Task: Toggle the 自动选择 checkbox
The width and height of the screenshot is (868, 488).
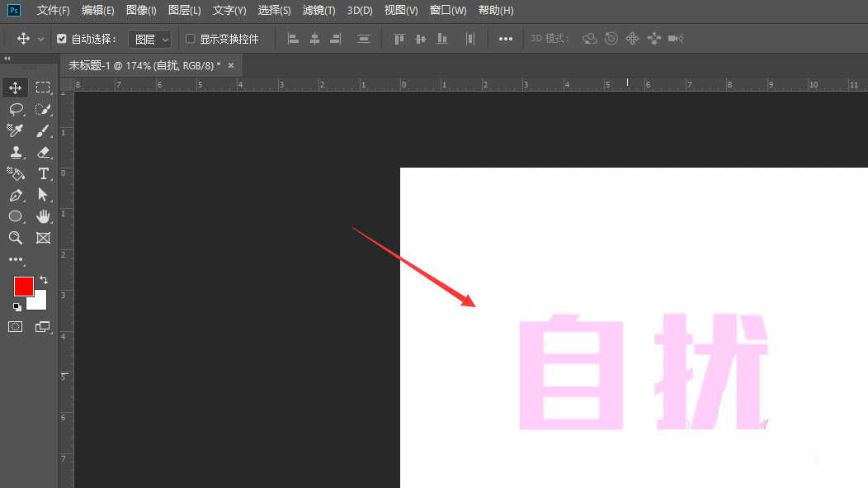Action: click(62, 38)
